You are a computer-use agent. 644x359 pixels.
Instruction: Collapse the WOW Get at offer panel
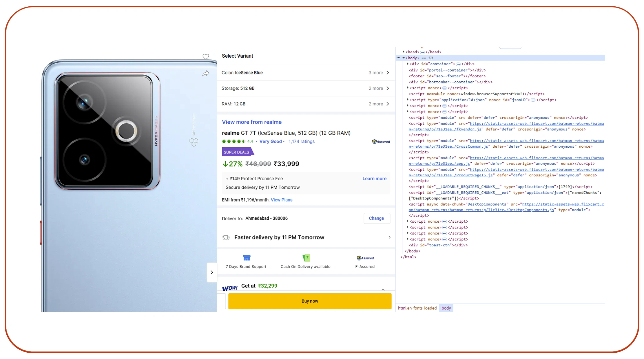click(x=383, y=290)
